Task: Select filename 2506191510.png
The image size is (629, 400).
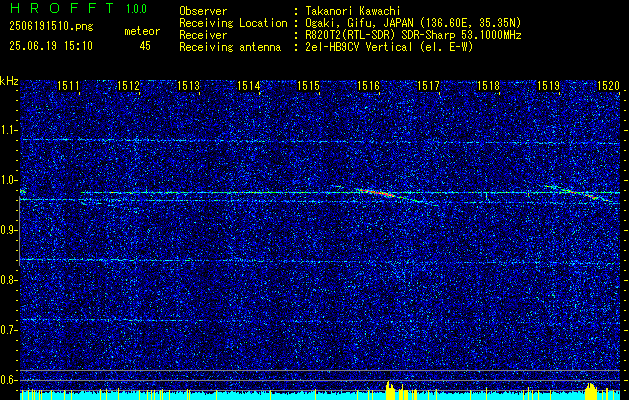Action: (x=51, y=26)
